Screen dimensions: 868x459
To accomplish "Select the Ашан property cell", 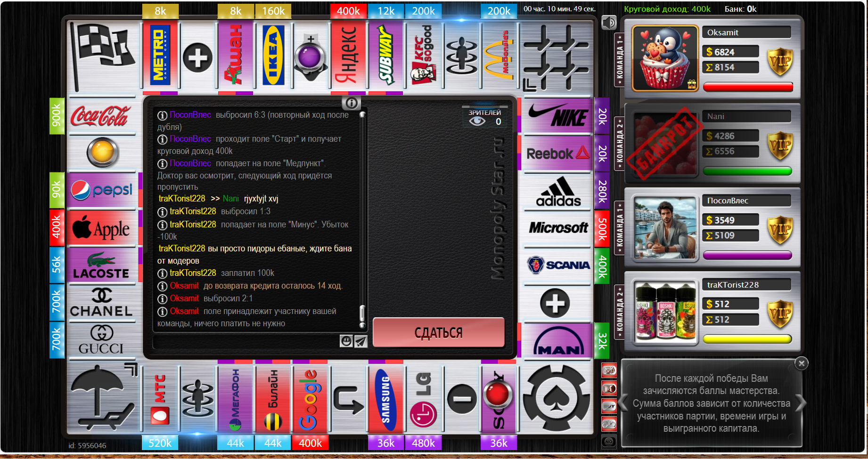I will click(x=236, y=56).
